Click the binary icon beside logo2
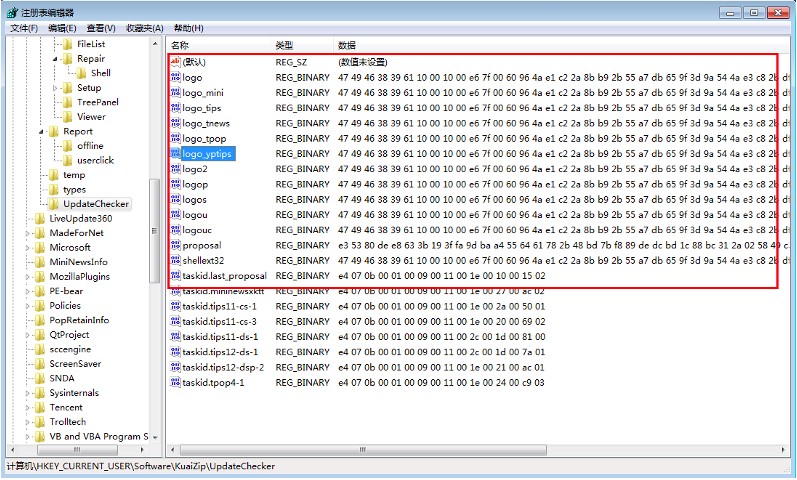The width and height of the screenshot is (797, 480). (x=175, y=169)
